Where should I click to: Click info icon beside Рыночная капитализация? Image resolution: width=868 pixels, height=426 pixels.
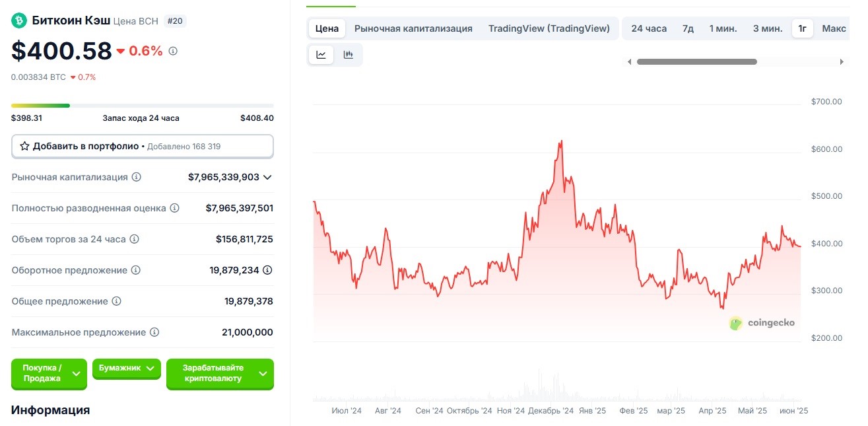click(137, 177)
